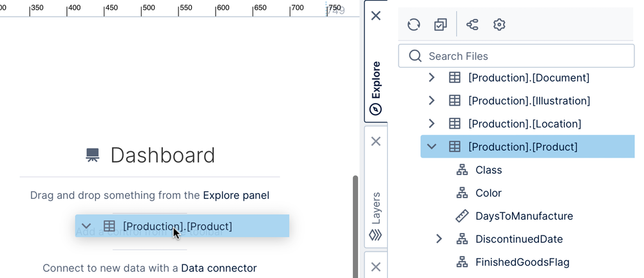Click the Dashboard title text
This screenshot has width=644, height=278.
(x=163, y=155)
